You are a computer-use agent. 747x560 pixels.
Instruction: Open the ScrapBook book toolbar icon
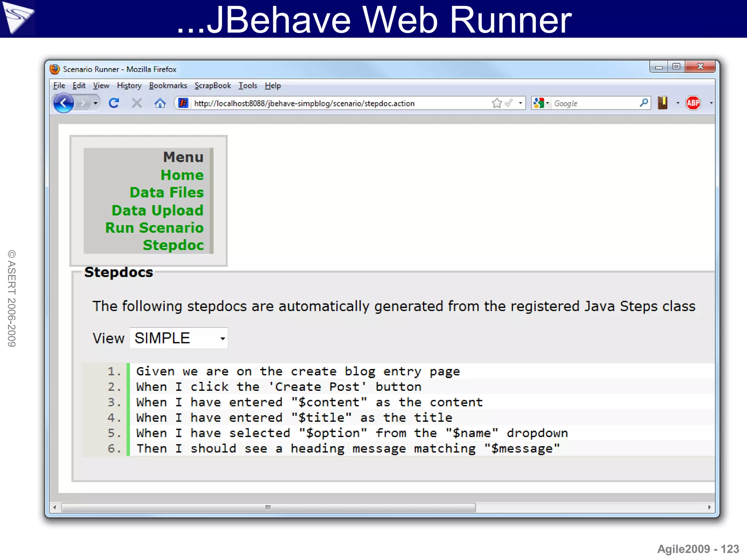coord(663,103)
